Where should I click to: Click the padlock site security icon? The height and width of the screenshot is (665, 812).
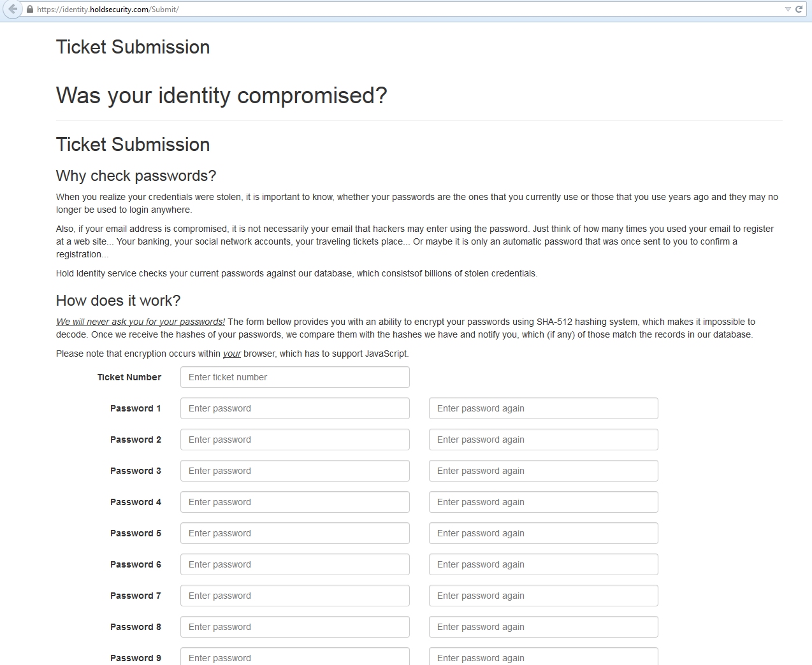[30, 10]
